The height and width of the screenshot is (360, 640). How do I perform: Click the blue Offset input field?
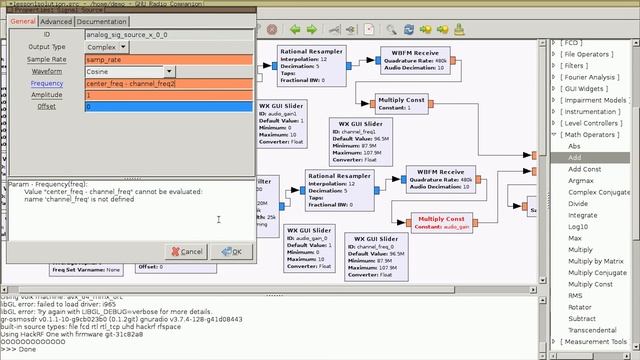pyautogui.click(x=169, y=107)
